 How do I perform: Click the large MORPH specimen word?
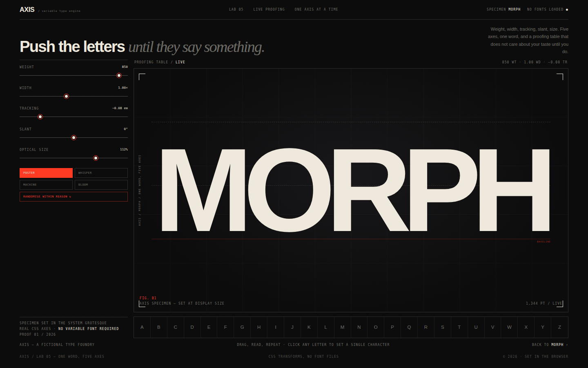[x=355, y=190]
